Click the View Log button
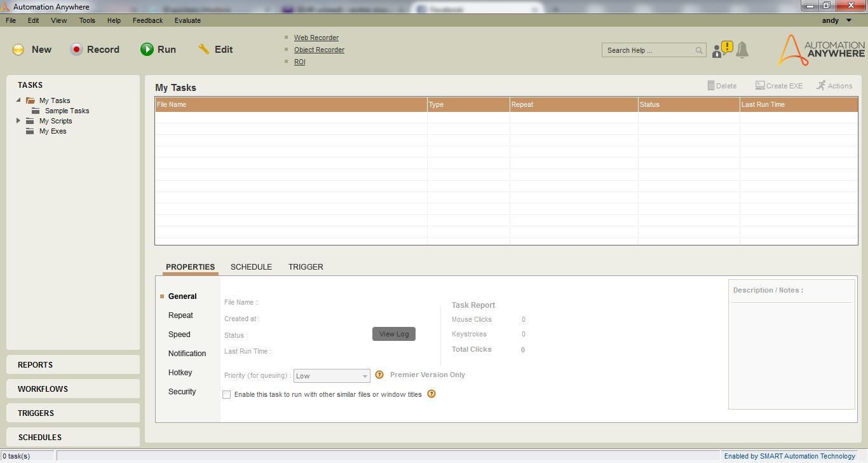The height and width of the screenshot is (463, 868). pos(393,334)
